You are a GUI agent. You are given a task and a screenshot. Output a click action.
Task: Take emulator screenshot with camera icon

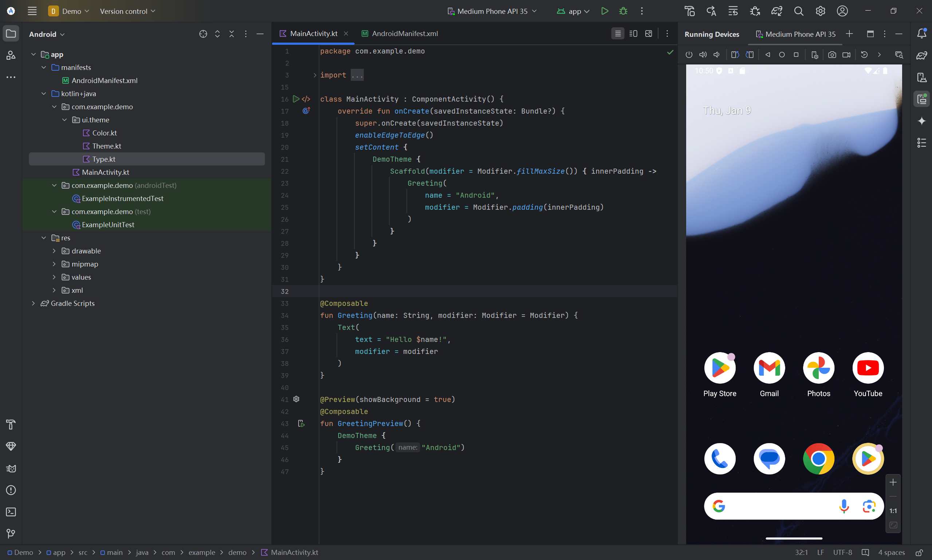pos(831,55)
